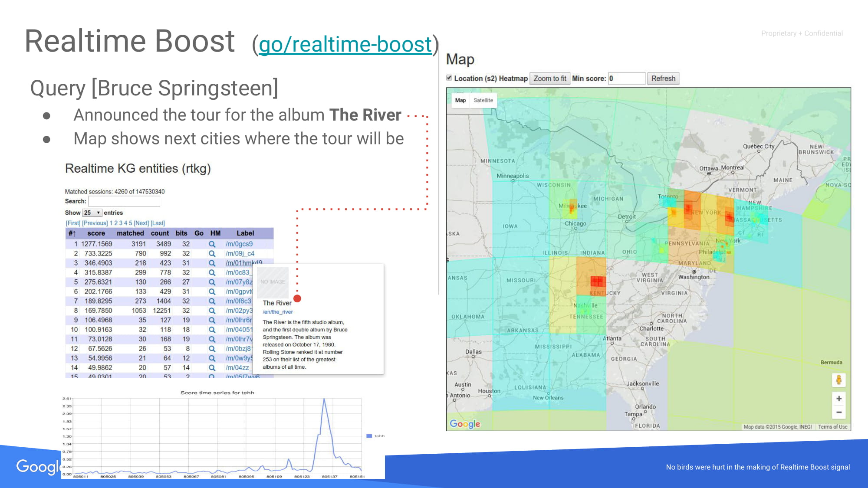This screenshot has height=488, width=868.
Task: Sort the table by score column
Action: click(x=96, y=233)
